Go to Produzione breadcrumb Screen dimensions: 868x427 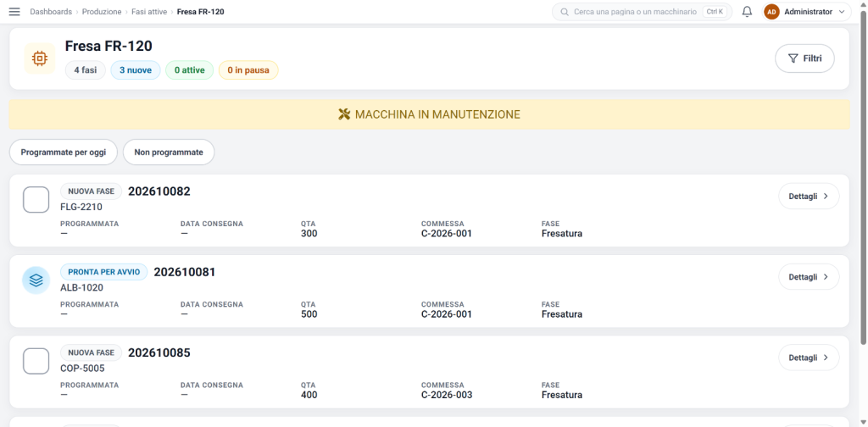click(102, 12)
